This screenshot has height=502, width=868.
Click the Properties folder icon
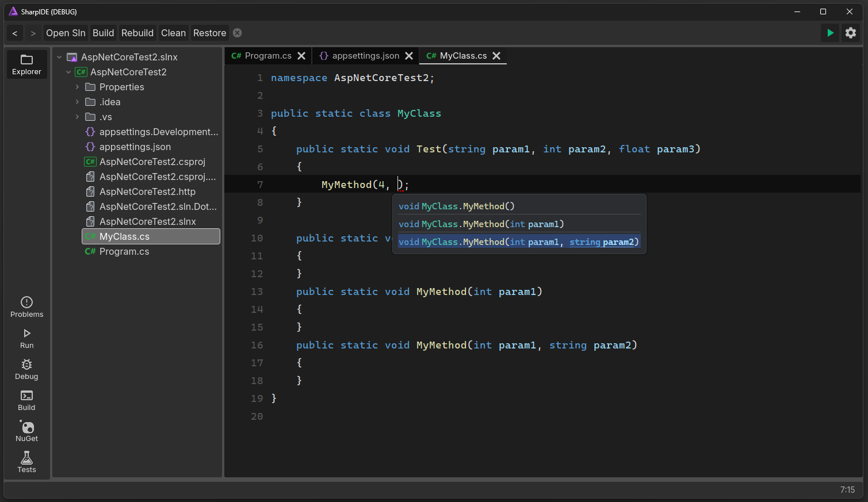point(90,87)
